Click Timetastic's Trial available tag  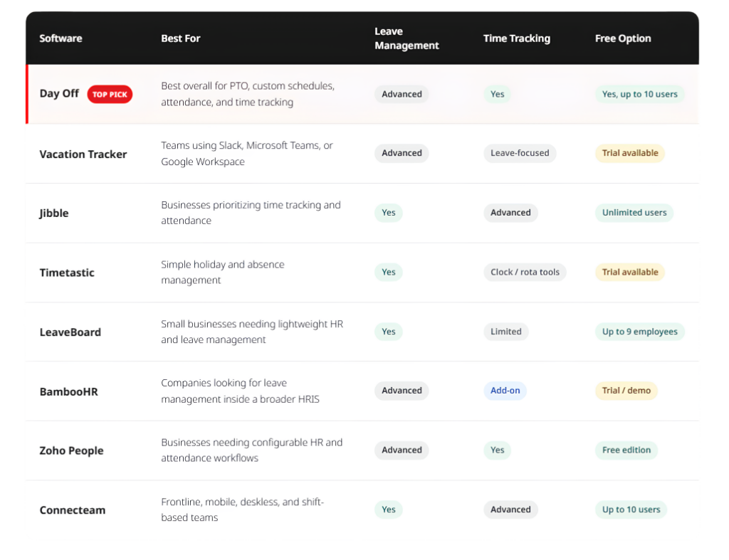(630, 272)
